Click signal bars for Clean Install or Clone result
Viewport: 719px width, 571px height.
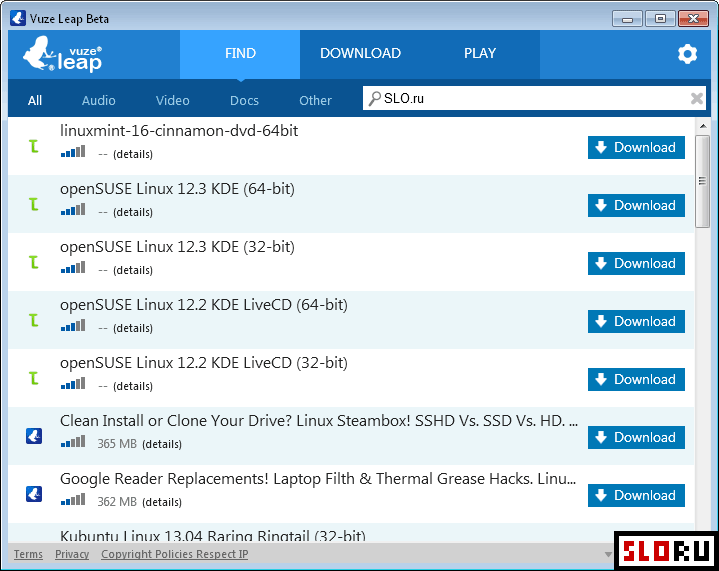click(73, 442)
